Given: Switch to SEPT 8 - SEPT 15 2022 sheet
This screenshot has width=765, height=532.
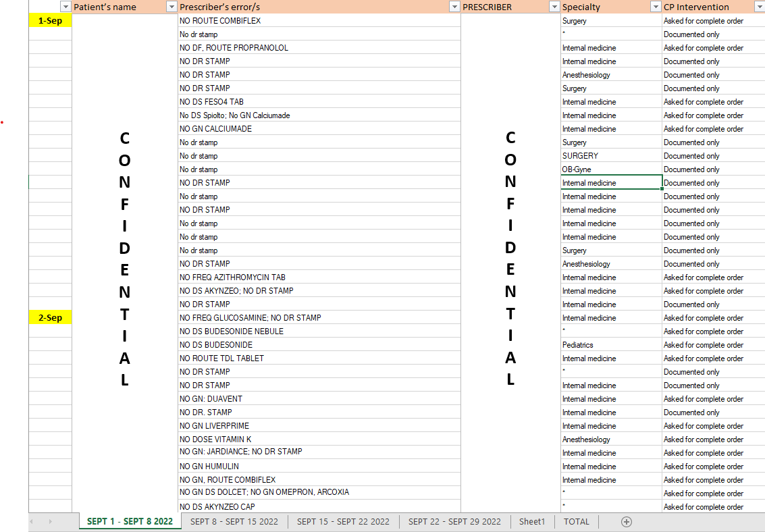Looking at the screenshot, I should click(x=234, y=522).
